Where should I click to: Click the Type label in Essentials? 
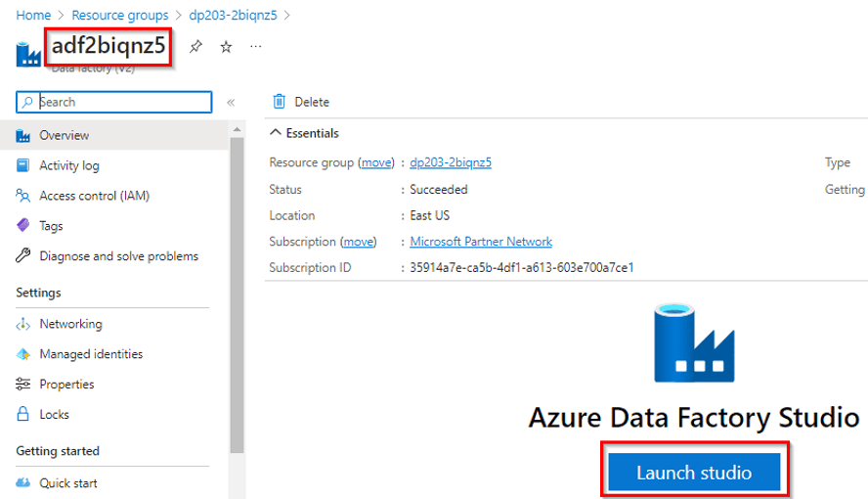tap(838, 162)
